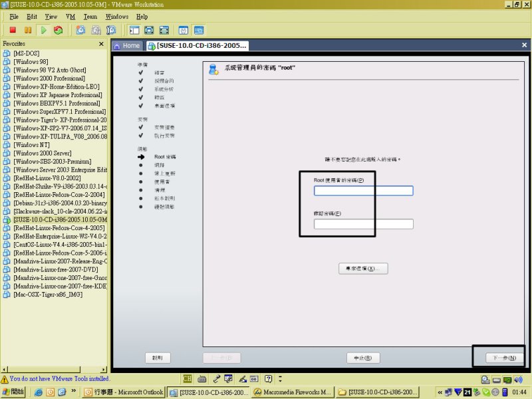Viewport: 532px width, 399px height.
Task: Open the View menu
Action: pos(51,17)
